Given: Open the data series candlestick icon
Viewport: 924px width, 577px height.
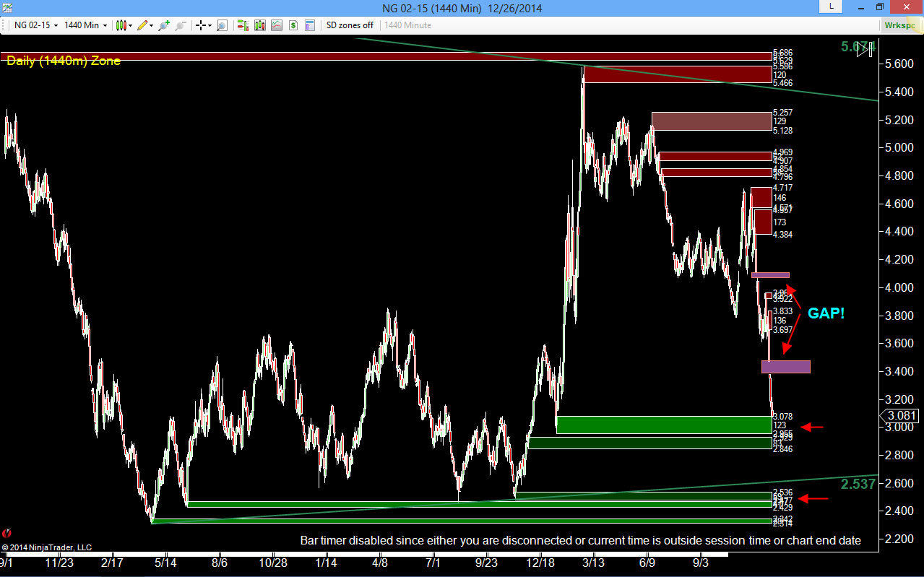Looking at the screenshot, I should [x=260, y=25].
